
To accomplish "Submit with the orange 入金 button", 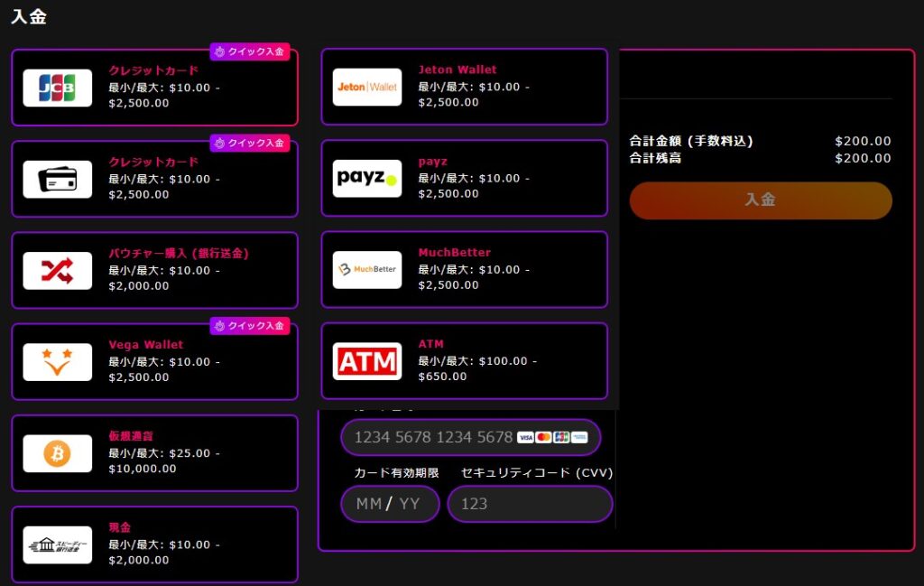I will (760, 200).
